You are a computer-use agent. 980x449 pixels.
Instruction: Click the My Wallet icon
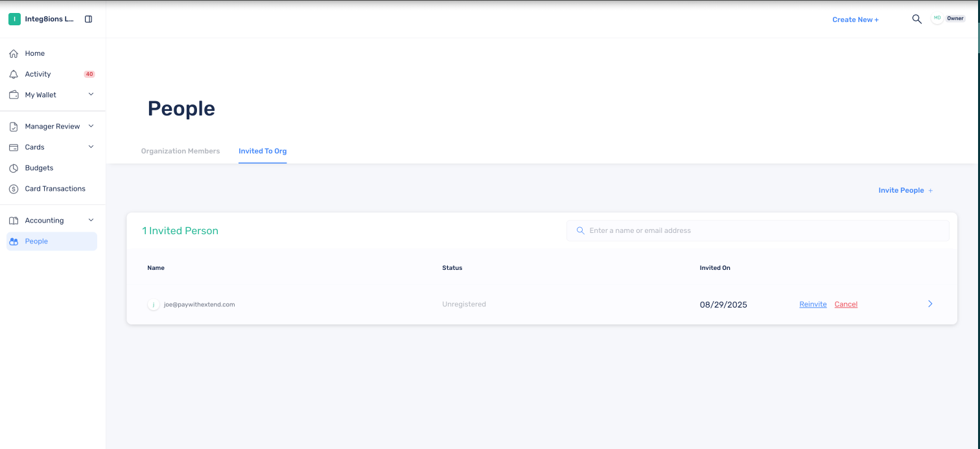coord(14,95)
